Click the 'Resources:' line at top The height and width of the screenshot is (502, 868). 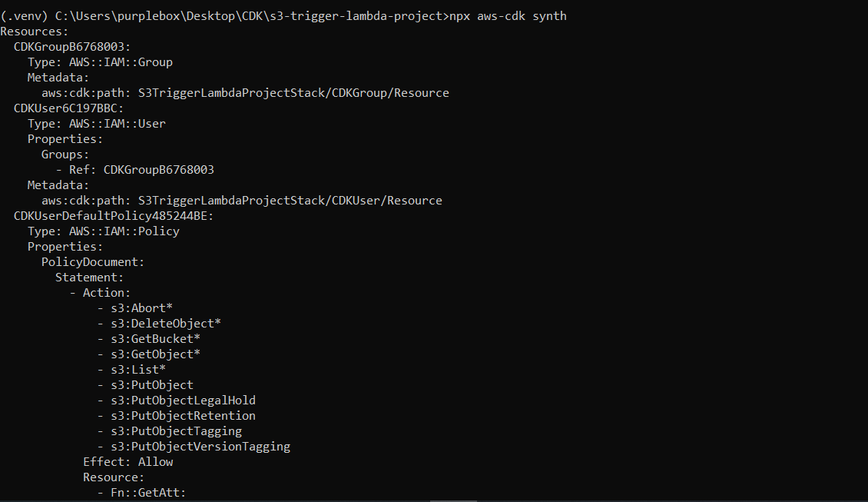(x=35, y=32)
